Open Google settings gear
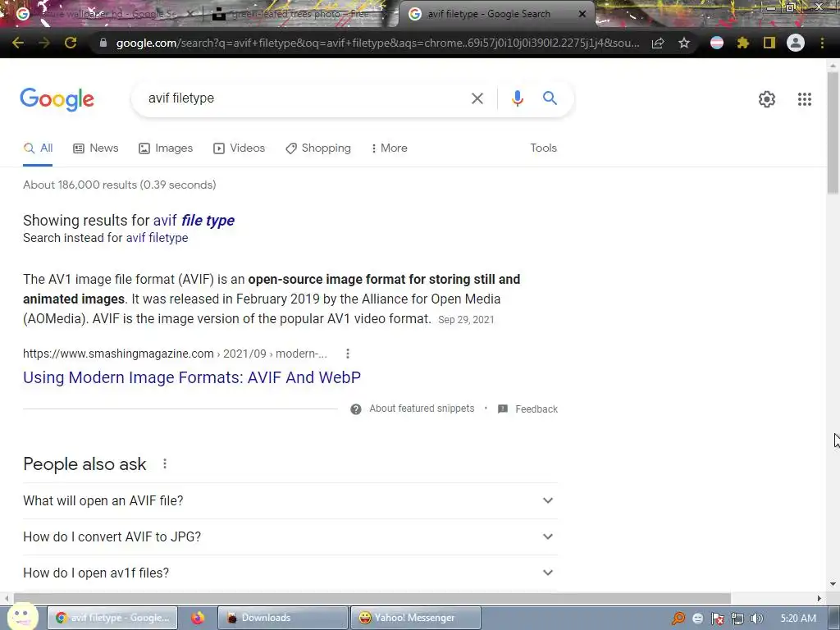840x630 pixels. [x=767, y=99]
